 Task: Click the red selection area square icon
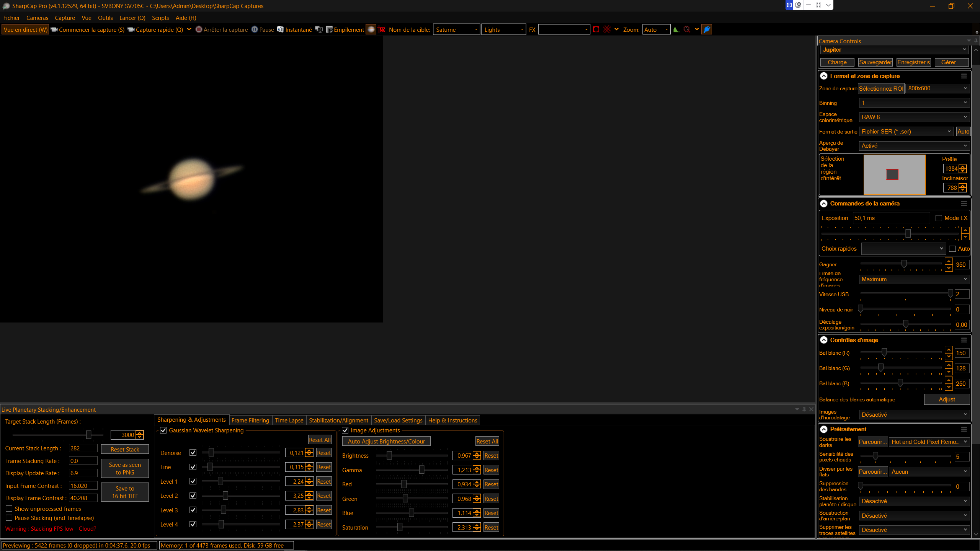coord(596,29)
